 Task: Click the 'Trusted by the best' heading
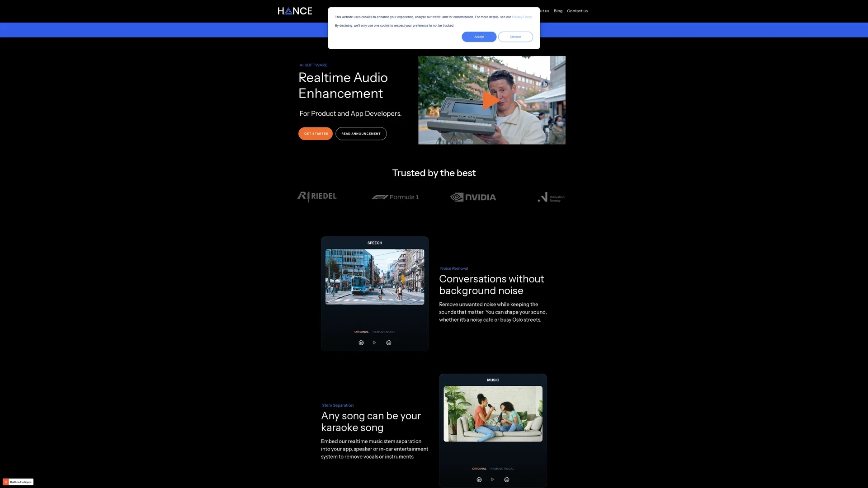click(434, 173)
